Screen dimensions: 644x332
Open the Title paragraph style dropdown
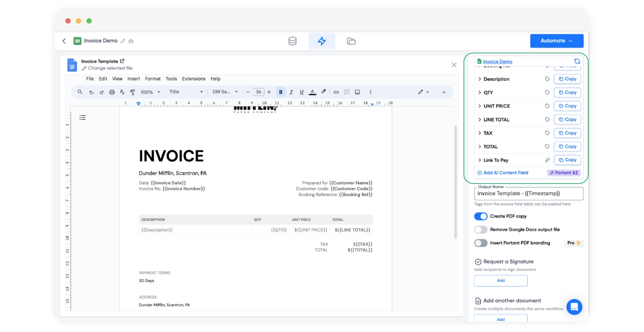coord(186,92)
